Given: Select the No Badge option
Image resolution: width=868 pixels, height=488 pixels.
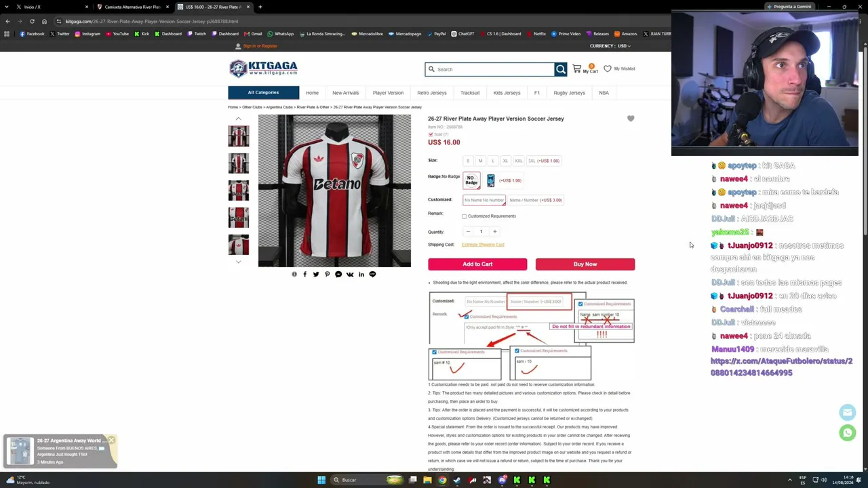Looking at the screenshot, I should pyautogui.click(x=471, y=180).
